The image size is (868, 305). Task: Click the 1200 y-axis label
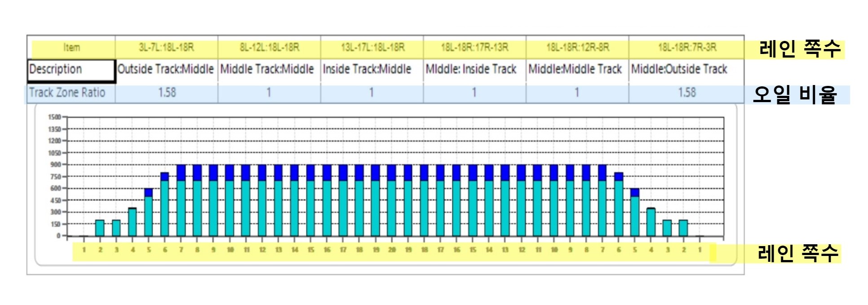pos(54,141)
